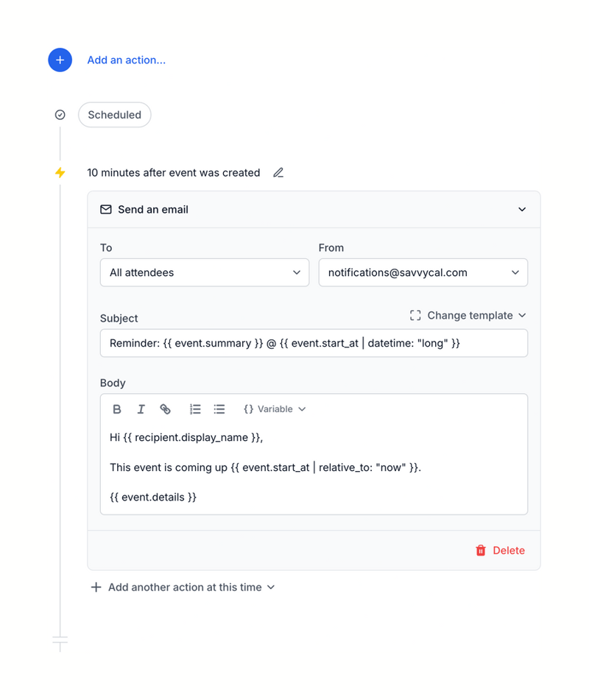The height and width of the screenshot is (700, 589).
Task: Open the Add an action link
Action: pos(126,60)
